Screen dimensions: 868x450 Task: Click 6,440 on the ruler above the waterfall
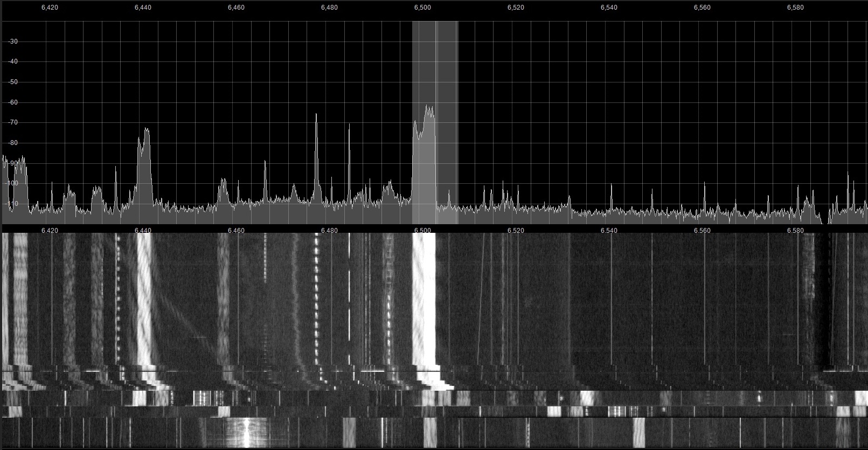click(x=143, y=231)
